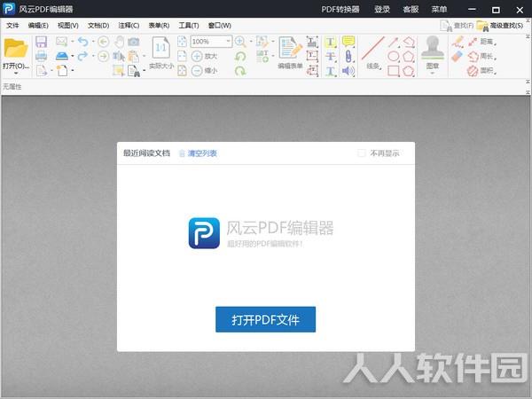Screen dimensions: 532x399
Task: Select the 图章 stamp tool
Action: (x=433, y=48)
